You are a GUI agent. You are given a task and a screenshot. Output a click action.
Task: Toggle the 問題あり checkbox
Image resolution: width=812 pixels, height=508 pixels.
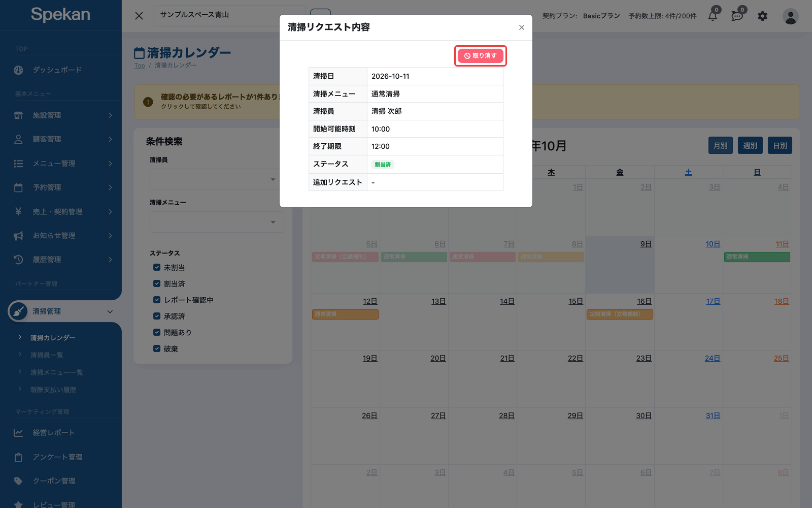tap(157, 332)
